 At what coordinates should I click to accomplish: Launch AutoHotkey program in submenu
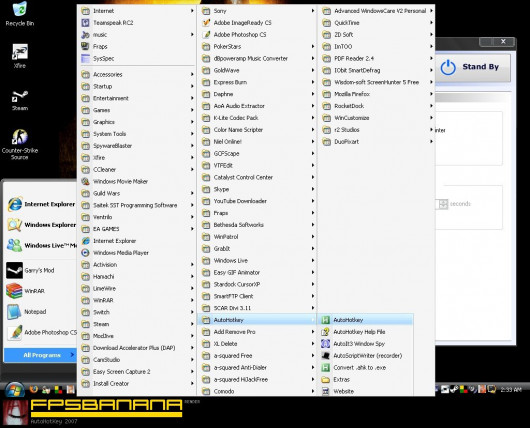pyautogui.click(x=366, y=320)
